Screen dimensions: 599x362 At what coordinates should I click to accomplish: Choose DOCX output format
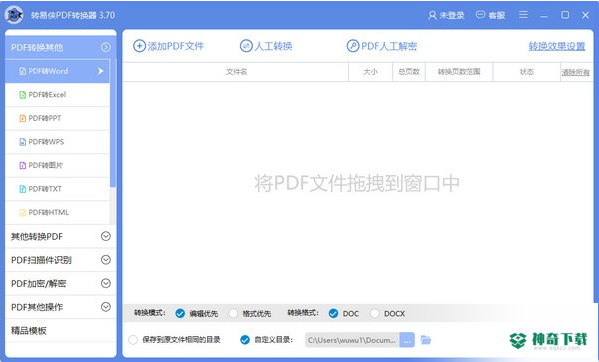click(x=374, y=314)
